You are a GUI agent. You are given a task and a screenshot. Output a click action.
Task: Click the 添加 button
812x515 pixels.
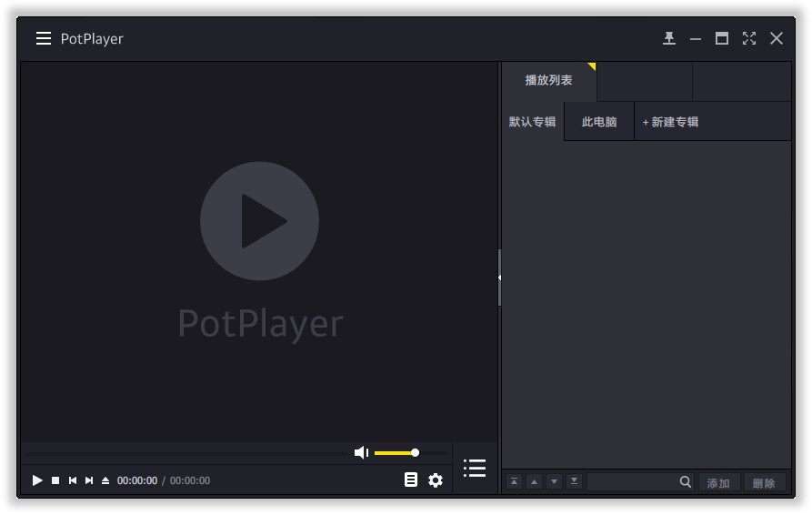pos(718,483)
